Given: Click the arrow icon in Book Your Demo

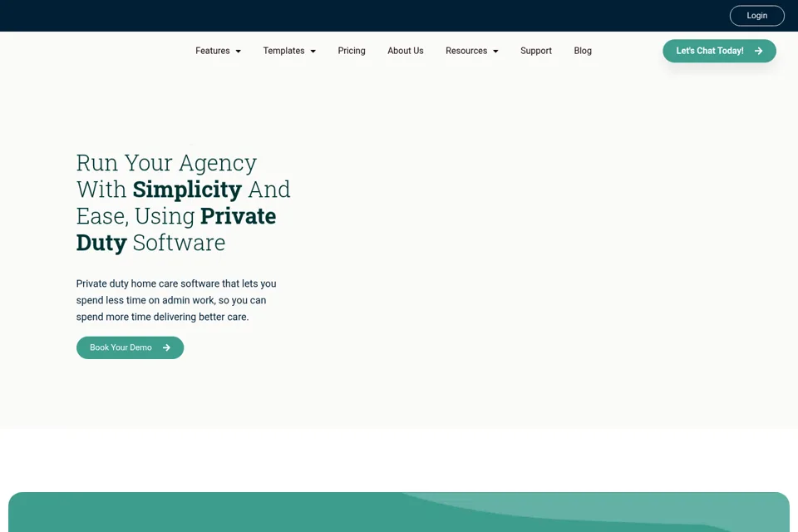Looking at the screenshot, I should [x=166, y=347].
